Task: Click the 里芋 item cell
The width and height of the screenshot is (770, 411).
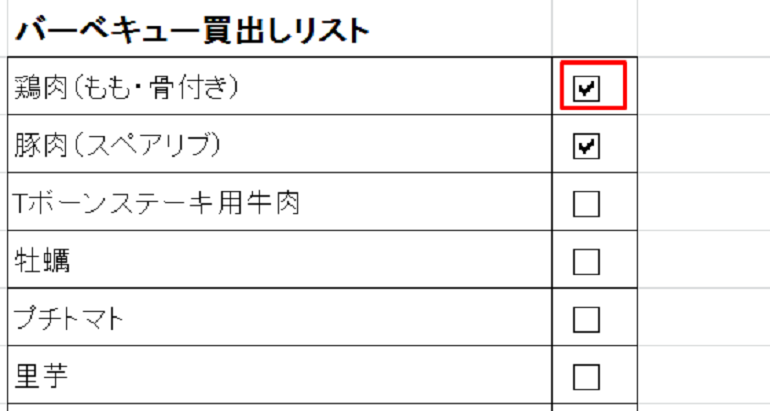Action: tap(280, 377)
